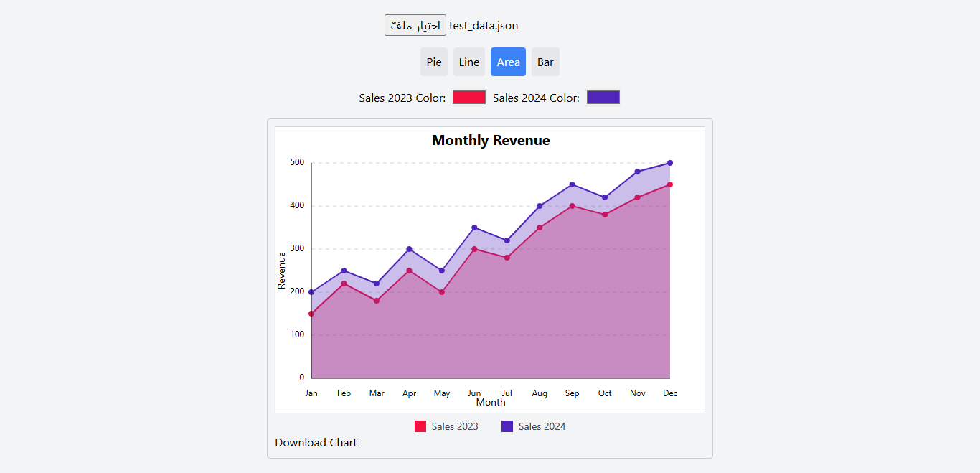Click the Dec data point for Sales 2024
The height and width of the screenshot is (473, 980).
pos(670,163)
